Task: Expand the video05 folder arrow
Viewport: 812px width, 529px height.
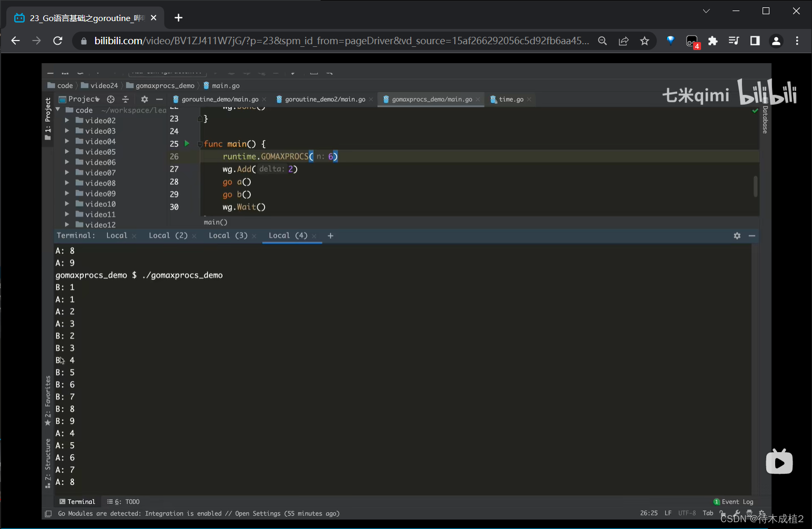Action: point(67,152)
